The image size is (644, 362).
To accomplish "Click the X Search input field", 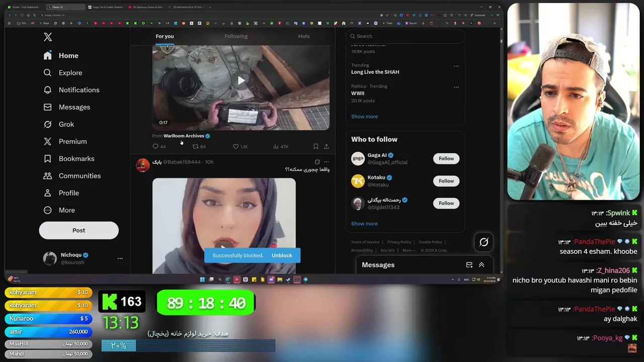I will (405, 36).
